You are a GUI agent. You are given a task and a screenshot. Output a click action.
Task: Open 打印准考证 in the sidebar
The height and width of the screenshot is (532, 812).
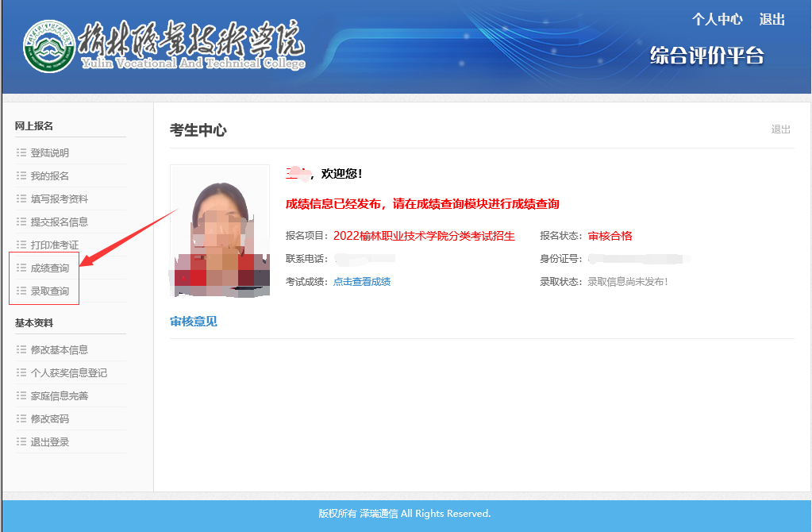54,245
